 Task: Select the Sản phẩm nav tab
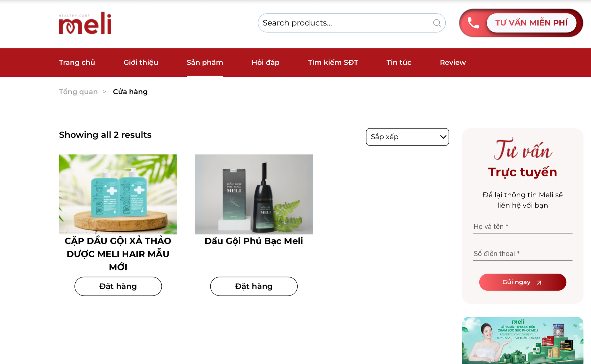[205, 62]
